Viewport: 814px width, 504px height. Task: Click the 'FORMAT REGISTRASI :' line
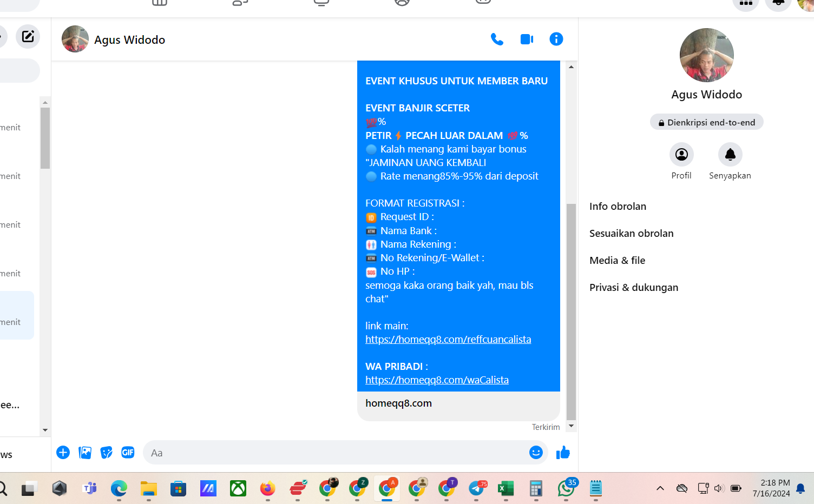[415, 203]
